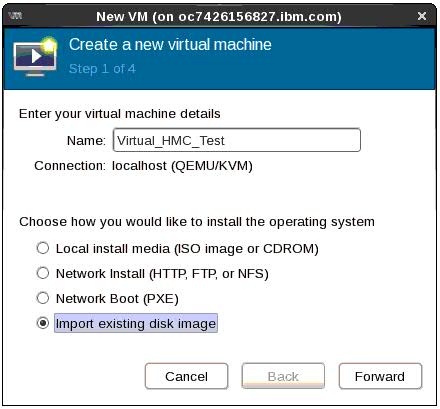Screen dimensions: 440x409
Task: Click the "Create a new virtual machine" heading
Action: pos(170,44)
